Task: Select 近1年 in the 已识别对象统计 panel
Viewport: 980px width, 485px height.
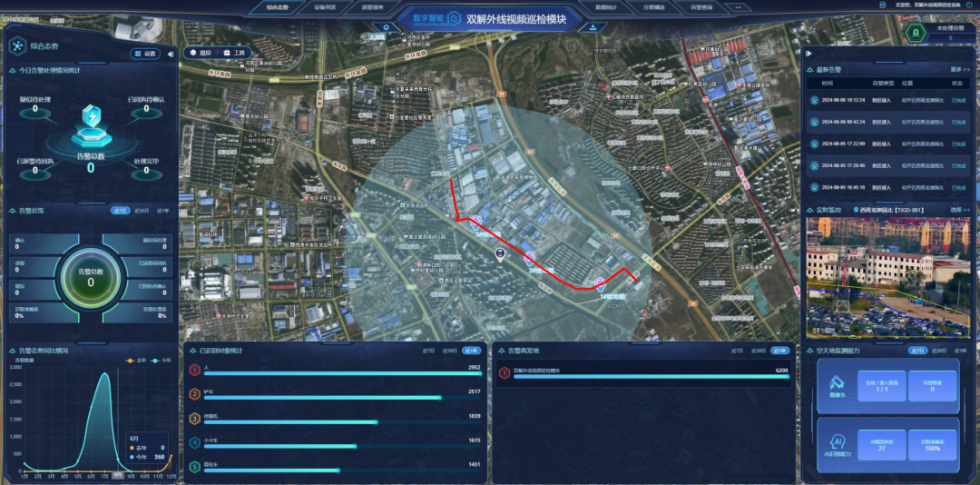Action: [x=473, y=351]
